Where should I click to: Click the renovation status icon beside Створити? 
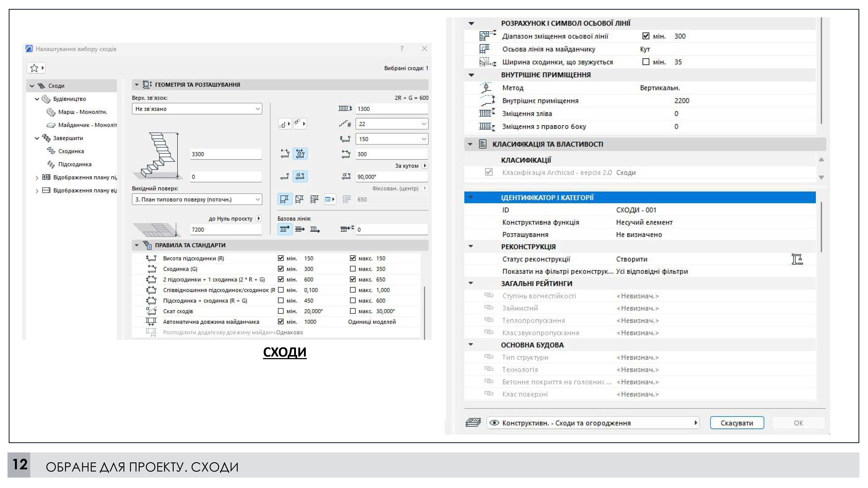[x=797, y=259]
